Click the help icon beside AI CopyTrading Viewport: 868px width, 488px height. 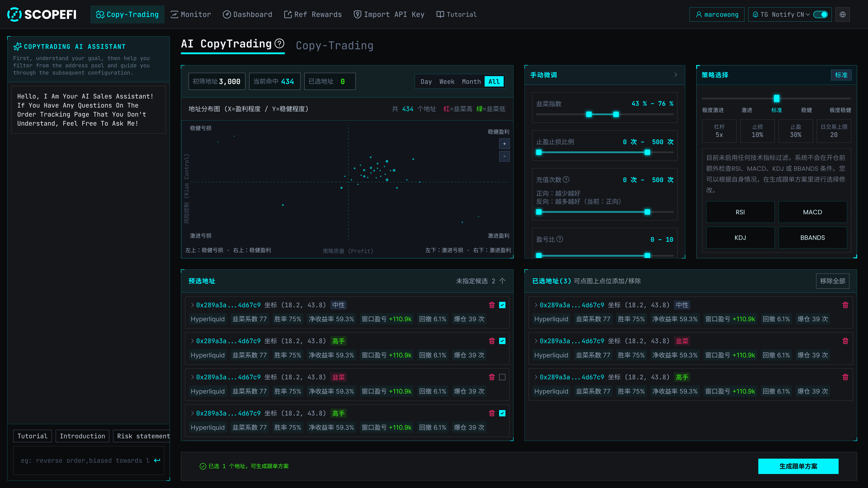coord(279,43)
